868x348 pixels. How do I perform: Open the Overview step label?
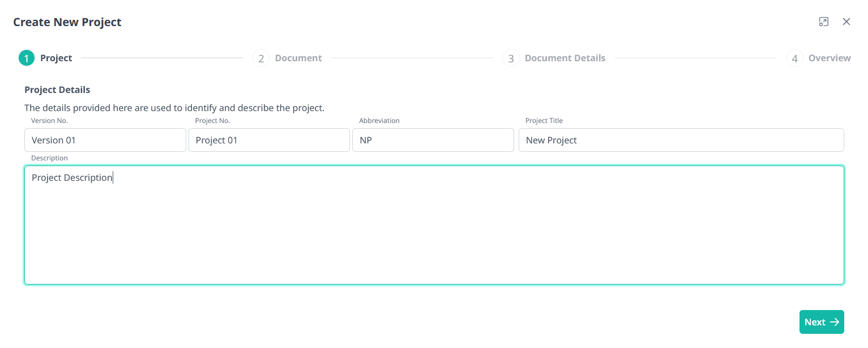click(829, 58)
